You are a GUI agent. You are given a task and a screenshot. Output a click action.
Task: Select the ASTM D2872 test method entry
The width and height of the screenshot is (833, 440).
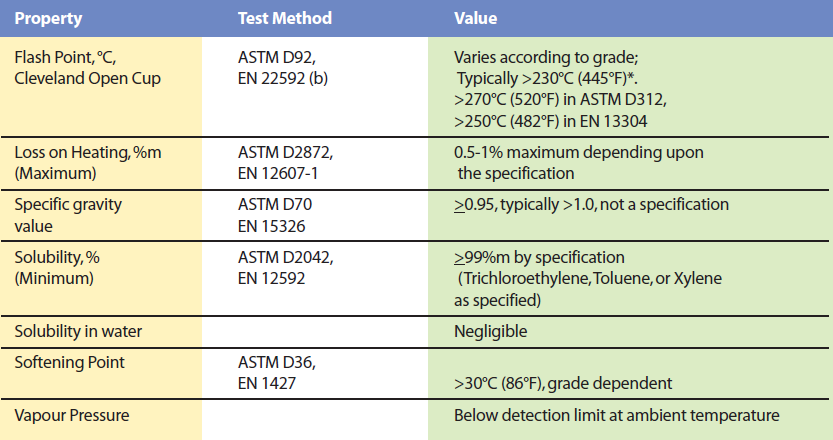point(285,153)
